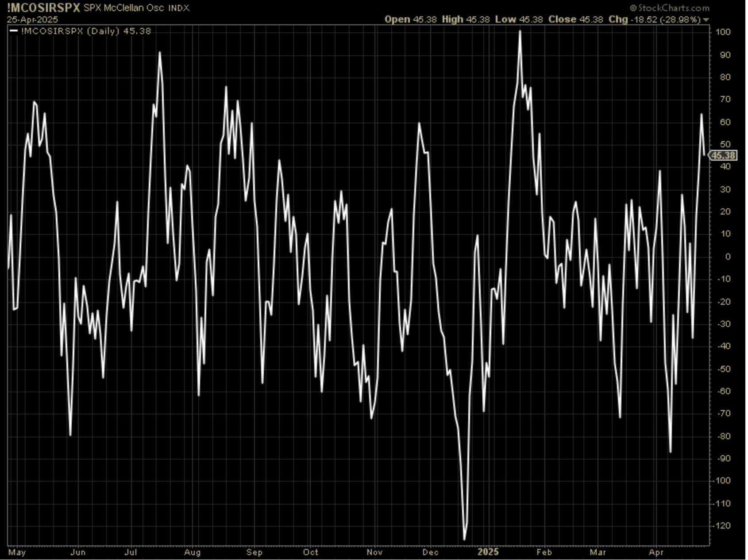Click the SPX McClellan Osc name text
Screen dimensions: 748x560
(123, 8)
